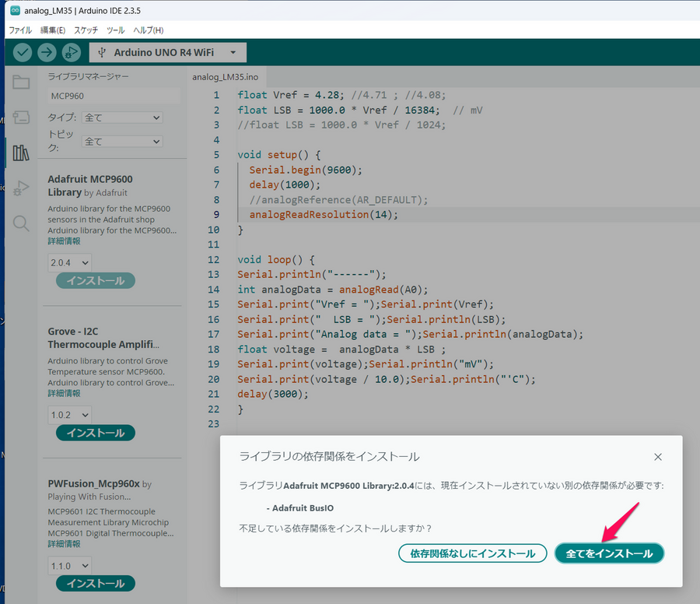Open the Boards Manager sidebar icon
This screenshot has height=604, width=700.
[x=21, y=118]
